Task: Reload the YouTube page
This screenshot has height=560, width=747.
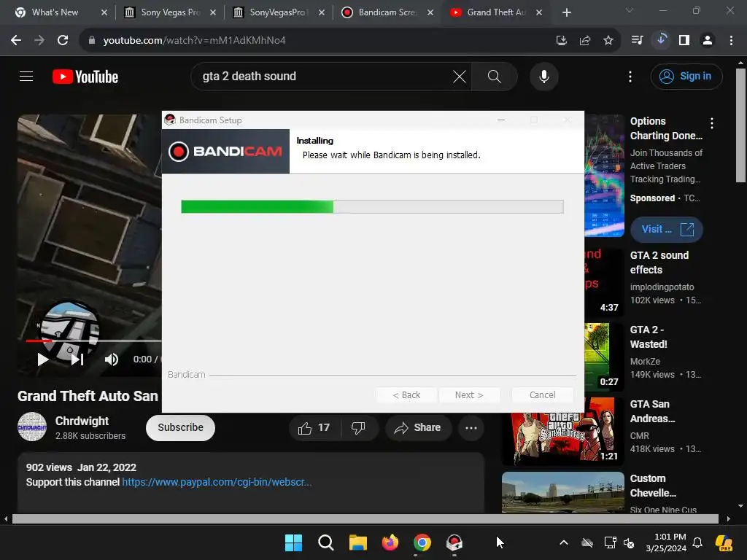Action: (63, 41)
